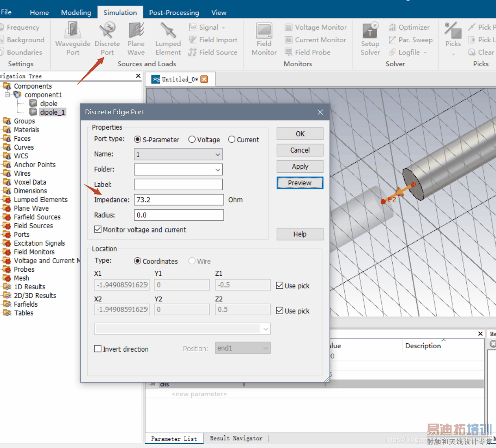This screenshot has width=496, height=448.
Task: Open Frequency settings
Action: [x=20, y=27]
